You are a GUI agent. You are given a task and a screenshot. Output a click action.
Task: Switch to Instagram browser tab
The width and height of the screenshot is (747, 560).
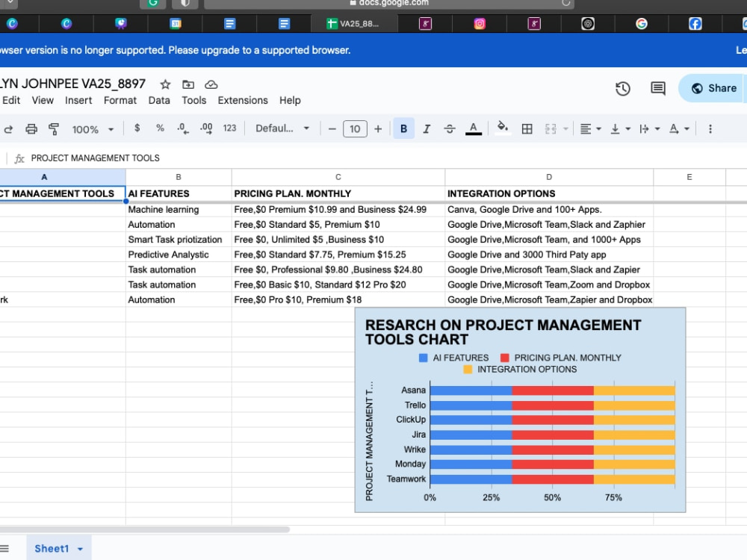(480, 24)
